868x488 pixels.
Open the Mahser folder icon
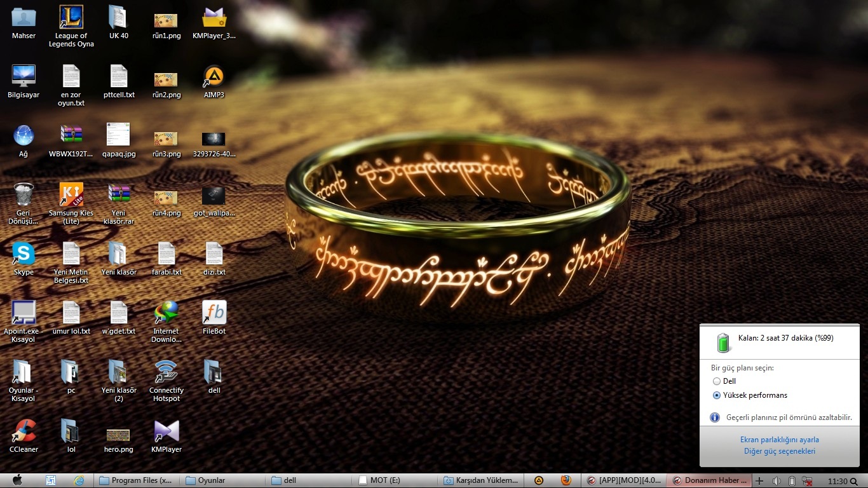24,24
